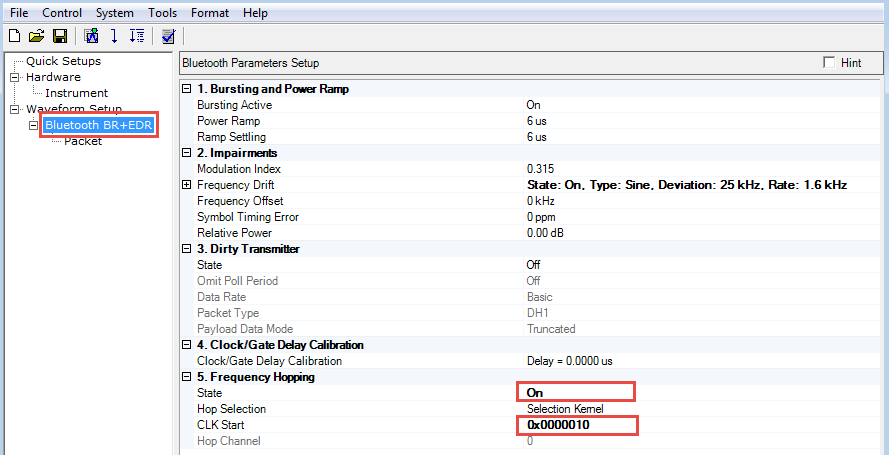Open the Control menu
This screenshot has height=455, width=889.
point(62,13)
